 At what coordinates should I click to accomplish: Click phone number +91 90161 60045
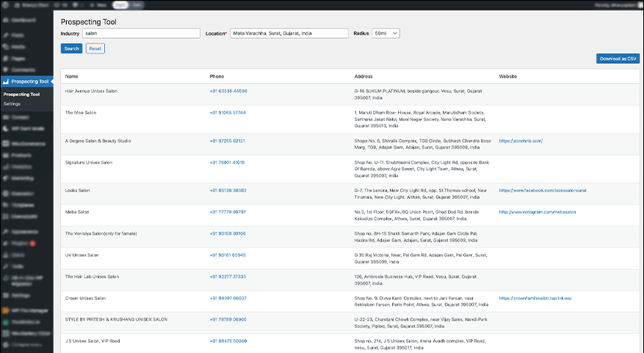pos(228,255)
